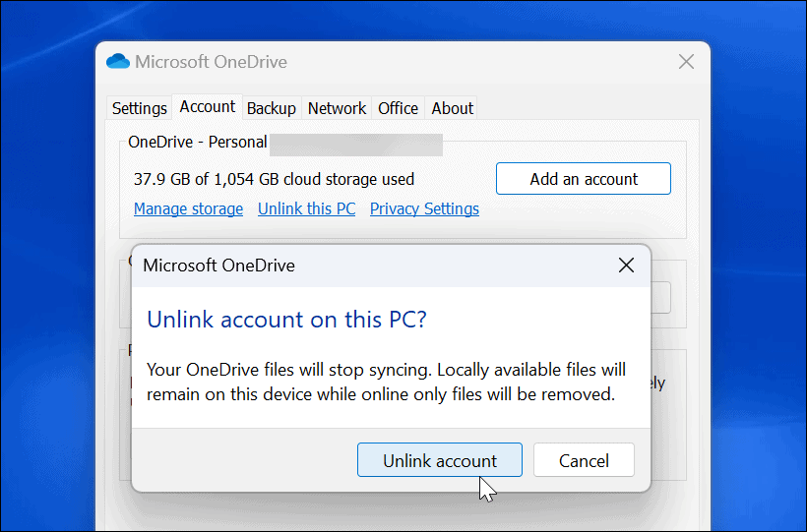Close the Microsoft OneDrive settings window
Viewport: 807px width, 532px height.
point(686,62)
